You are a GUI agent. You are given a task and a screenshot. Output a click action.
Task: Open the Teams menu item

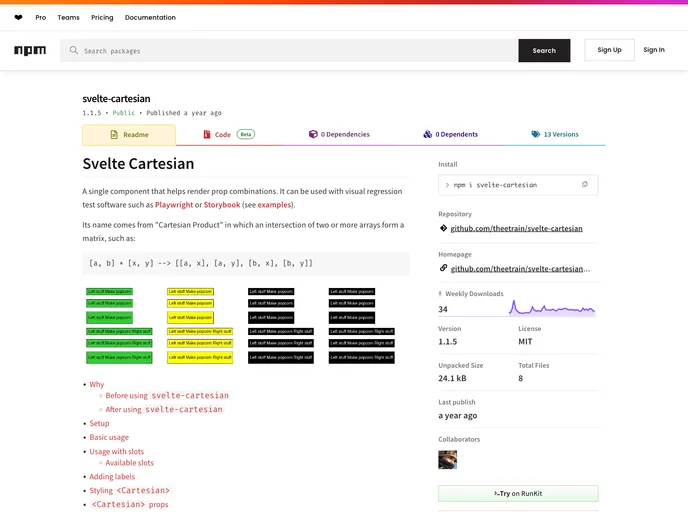point(68,18)
